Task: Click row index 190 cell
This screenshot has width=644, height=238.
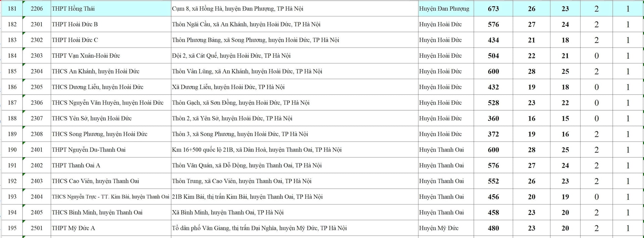Action: (x=12, y=150)
